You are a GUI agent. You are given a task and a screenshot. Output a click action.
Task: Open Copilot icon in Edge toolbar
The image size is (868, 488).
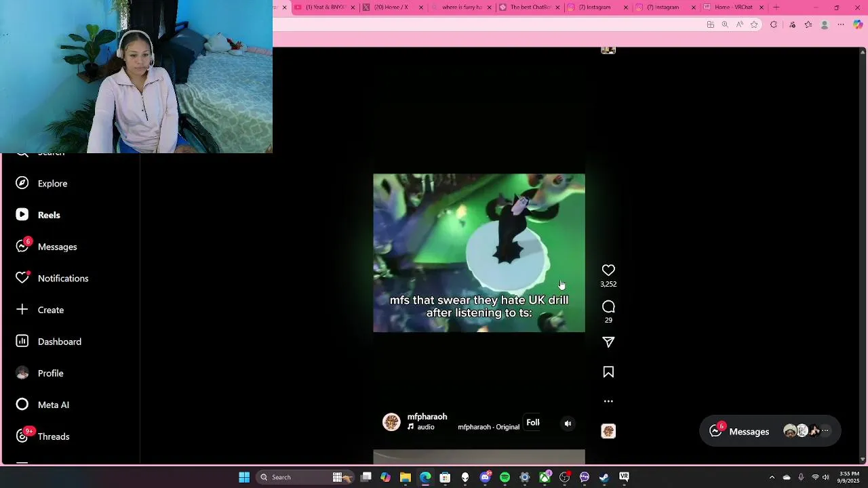[858, 24]
